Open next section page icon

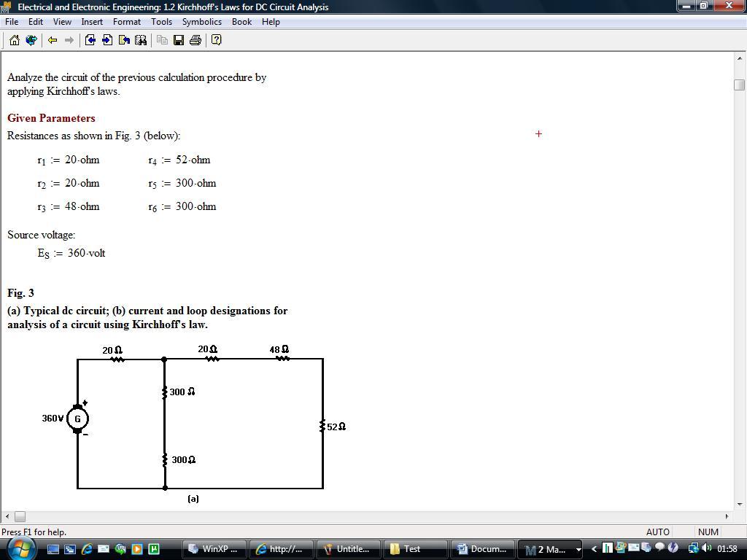click(107, 40)
